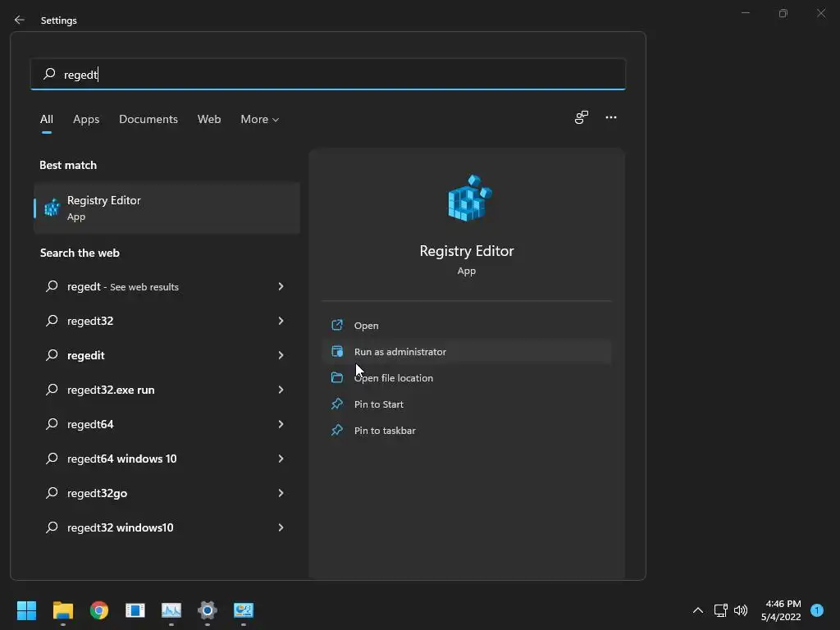Click the pin icon beside Pin to taskbar
This screenshot has height=630, width=840.
coord(337,430)
